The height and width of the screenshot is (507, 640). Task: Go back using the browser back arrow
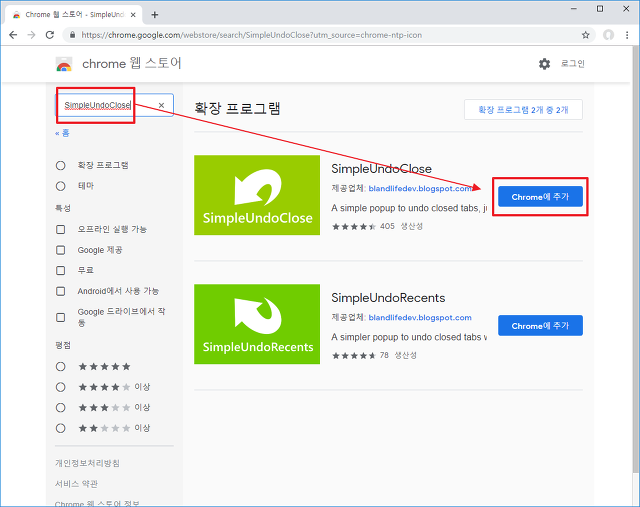pos(13,35)
